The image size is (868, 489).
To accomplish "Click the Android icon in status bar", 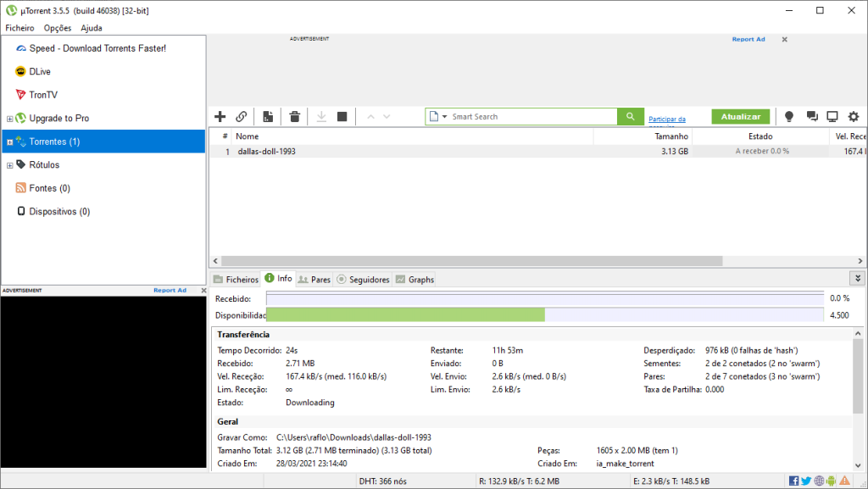I will point(831,481).
